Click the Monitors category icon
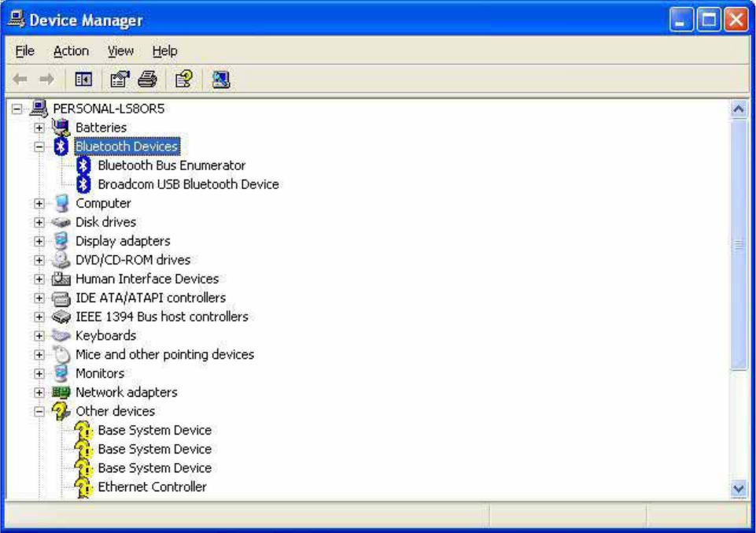This screenshot has height=533, width=756. pyautogui.click(x=61, y=373)
